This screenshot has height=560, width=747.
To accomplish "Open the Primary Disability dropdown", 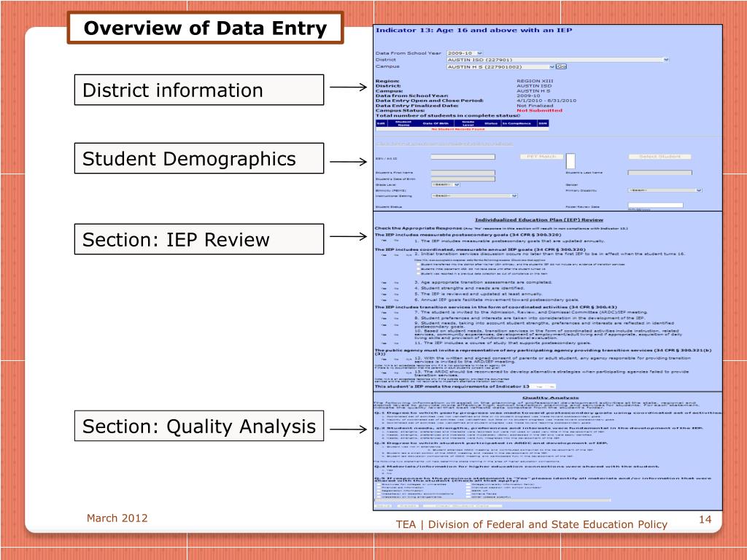I will [x=665, y=190].
